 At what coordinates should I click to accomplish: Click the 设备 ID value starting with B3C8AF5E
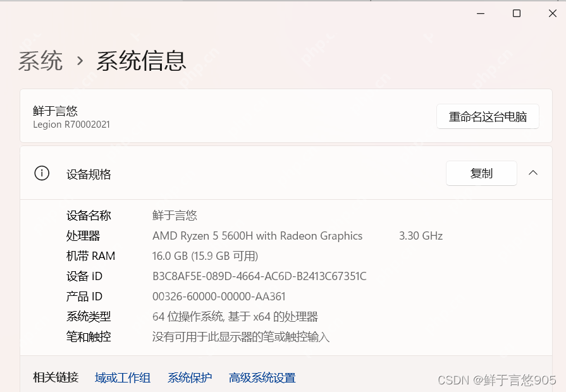pos(259,276)
